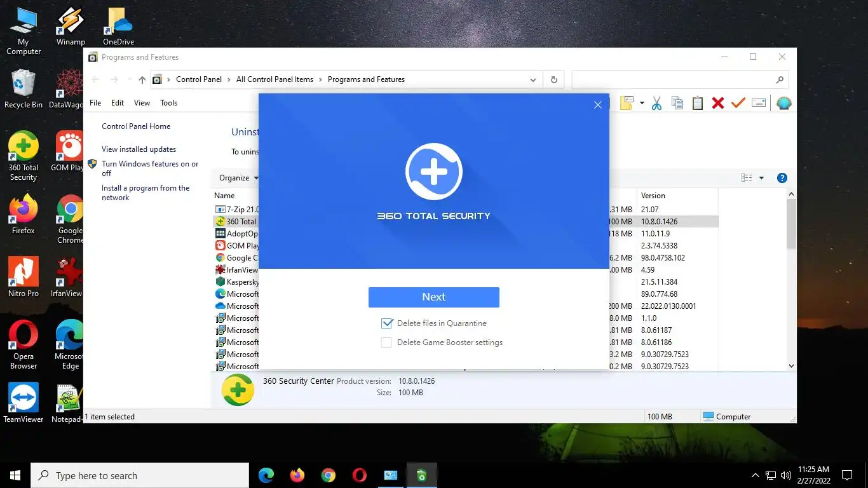Open the File menu

[95, 103]
